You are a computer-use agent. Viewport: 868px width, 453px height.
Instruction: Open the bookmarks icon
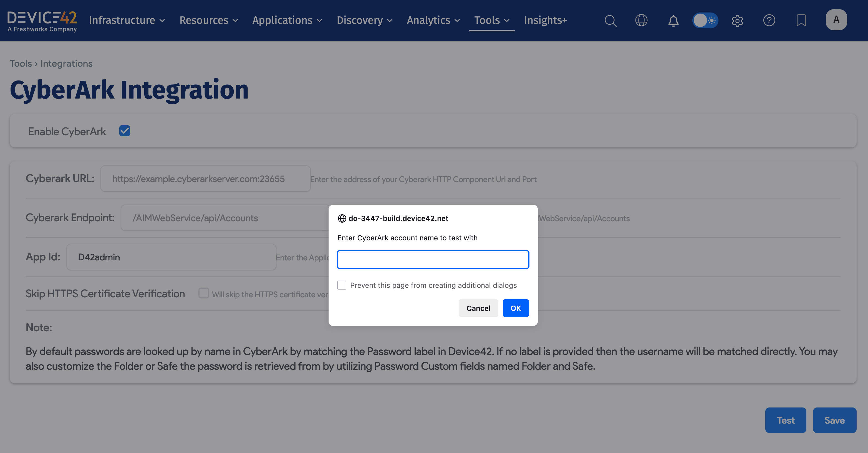801,21
